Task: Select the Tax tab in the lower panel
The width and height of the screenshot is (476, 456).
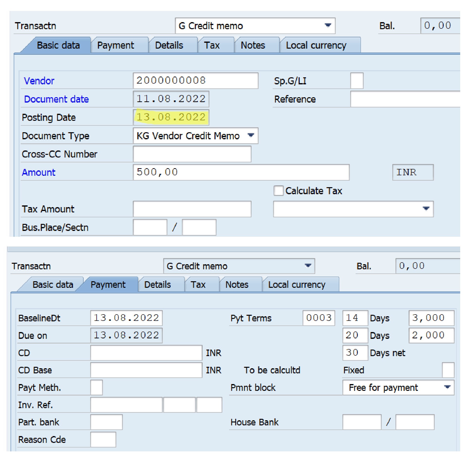Action: pyautogui.click(x=198, y=285)
